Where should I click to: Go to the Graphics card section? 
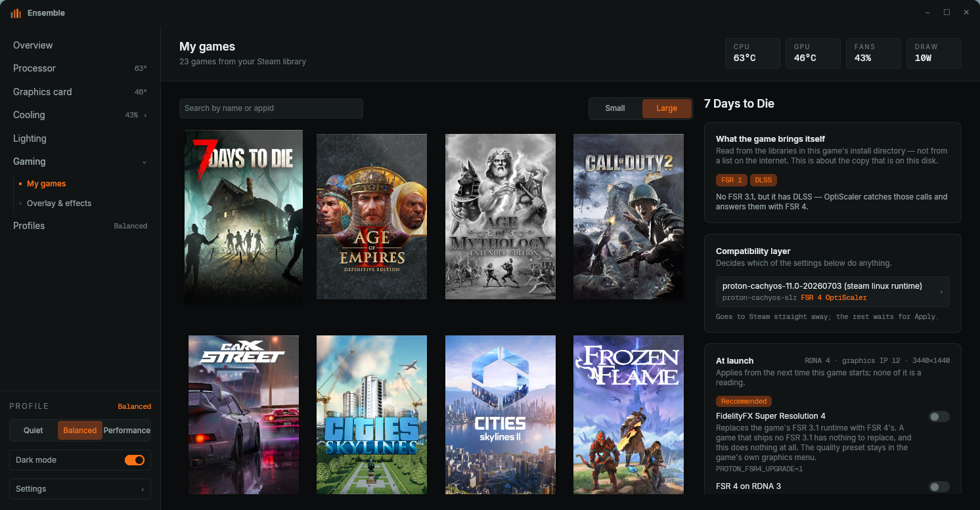coord(80,92)
